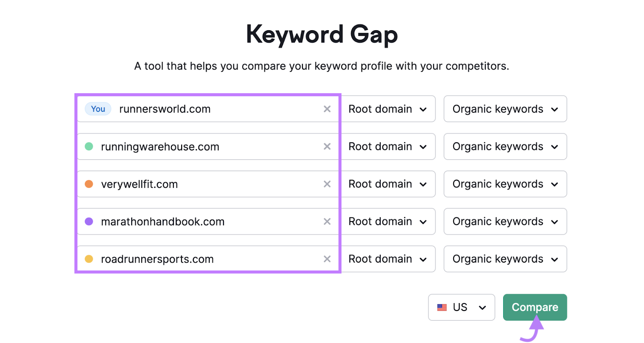Click the yellow dot beside roadrunnersports.com
The width and height of the screenshot is (644, 343).
click(89, 259)
